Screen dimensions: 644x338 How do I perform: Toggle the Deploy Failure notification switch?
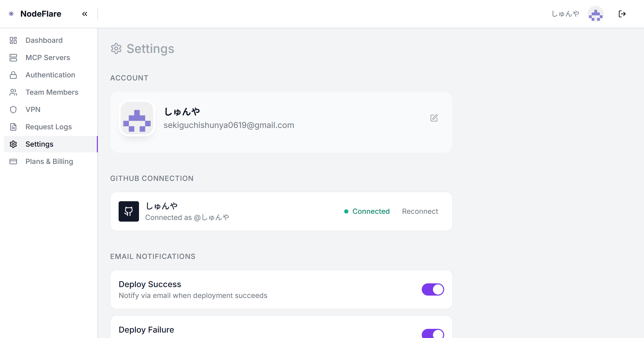point(433,334)
